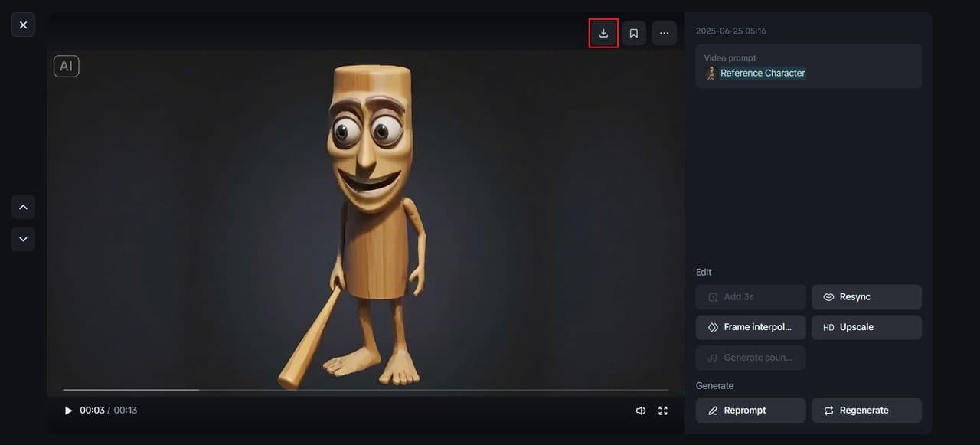The image size is (980, 445).
Task: Click the Reference Character thumbnail icon
Action: pos(711,73)
